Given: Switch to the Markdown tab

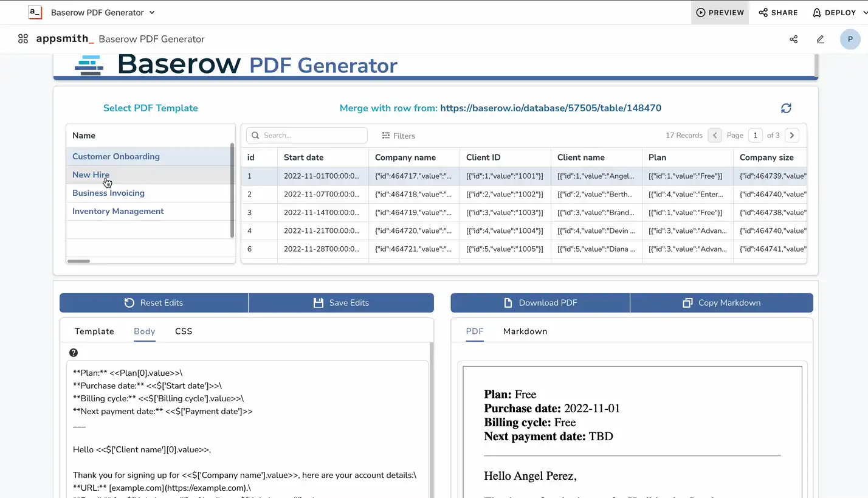Looking at the screenshot, I should tap(525, 331).
